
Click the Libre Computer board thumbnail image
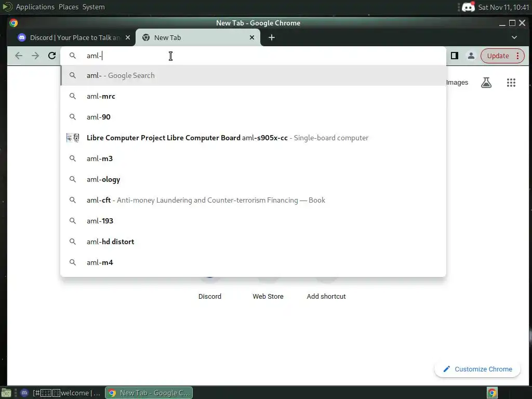click(73, 138)
